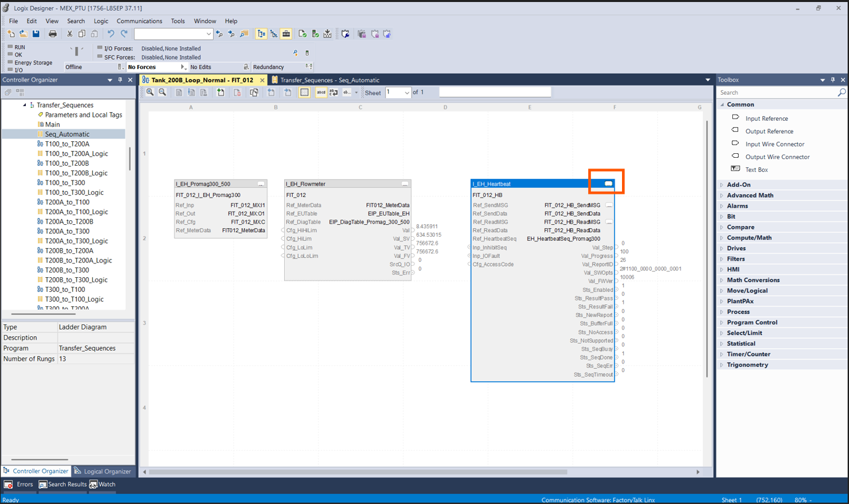Toggle Logical Organizer visibility toolbar button
Screen dimensions: 849x504
(x=273, y=34)
